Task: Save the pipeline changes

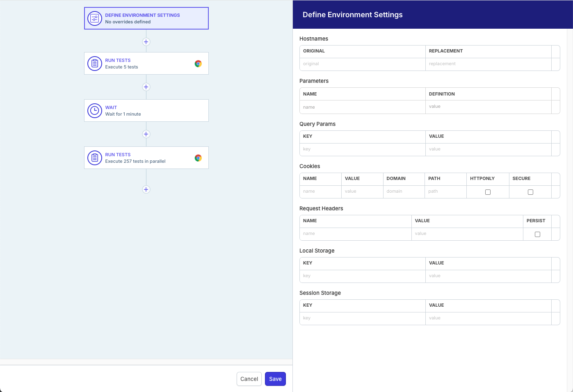Action: pos(275,379)
